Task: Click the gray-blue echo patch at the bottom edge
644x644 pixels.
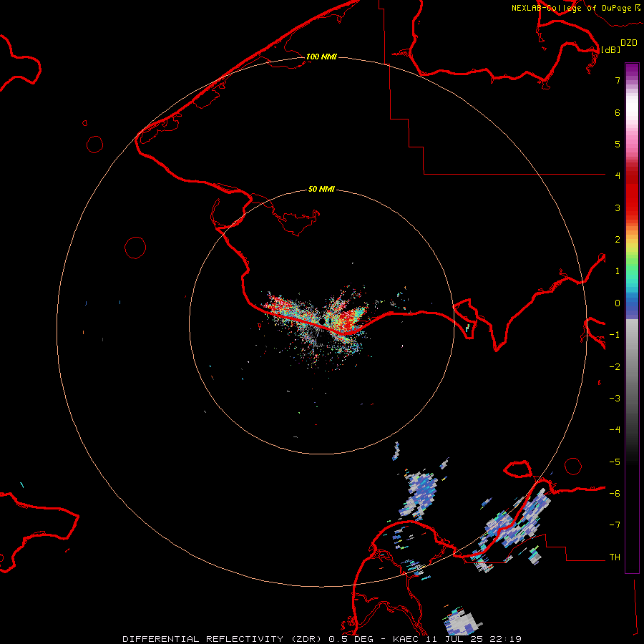Action: coord(462,622)
